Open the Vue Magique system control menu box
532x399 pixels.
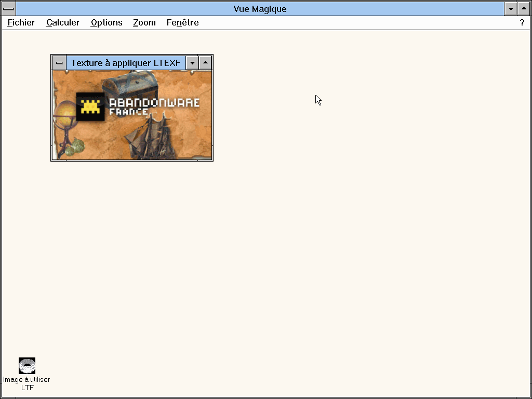[8, 9]
